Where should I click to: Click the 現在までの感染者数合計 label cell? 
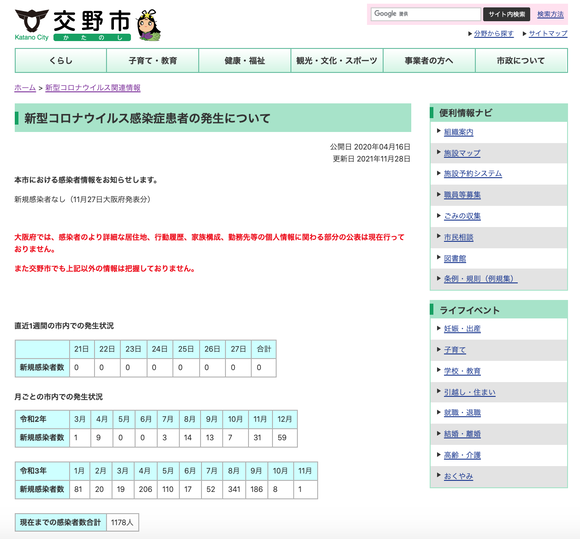[x=61, y=523]
